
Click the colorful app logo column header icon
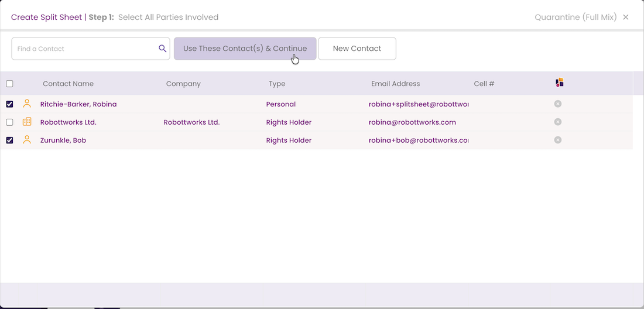pos(559,83)
